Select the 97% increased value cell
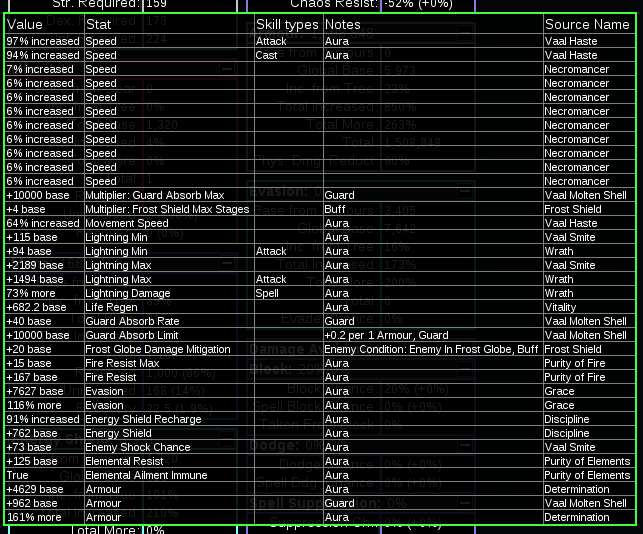The width and height of the screenshot is (643, 534). coord(43,41)
